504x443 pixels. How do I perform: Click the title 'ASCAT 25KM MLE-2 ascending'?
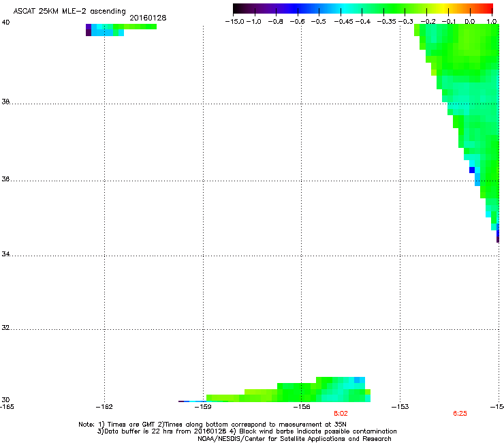pos(69,12)
